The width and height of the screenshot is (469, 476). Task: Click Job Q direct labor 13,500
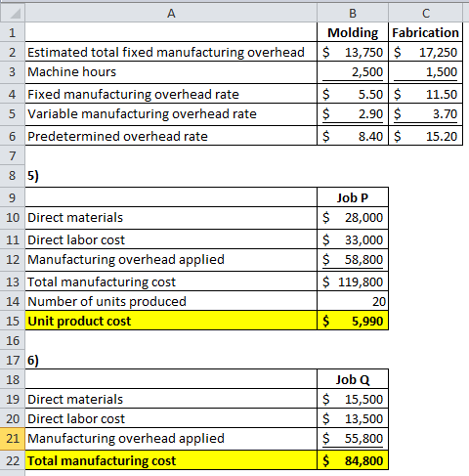pyautogui.click(x=353, y=418)
